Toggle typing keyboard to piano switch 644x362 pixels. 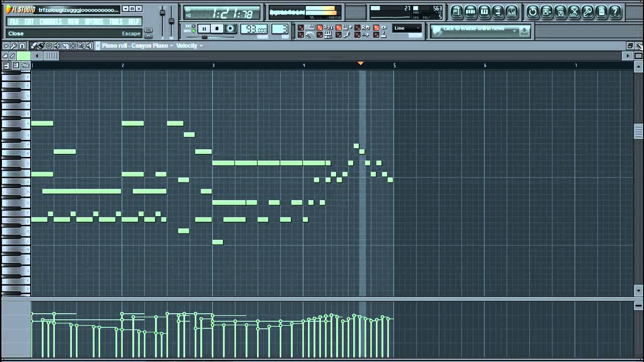point(300,28)
